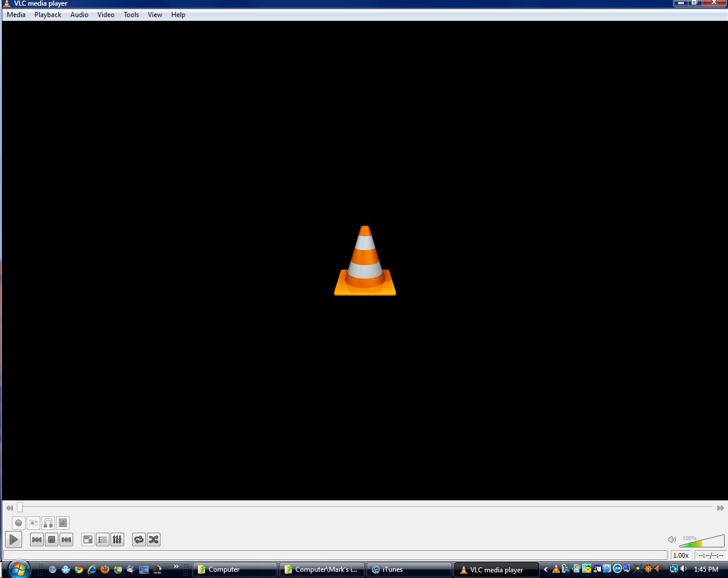Switch to Computer\Mark's i... taskbar window

[321, 569]
